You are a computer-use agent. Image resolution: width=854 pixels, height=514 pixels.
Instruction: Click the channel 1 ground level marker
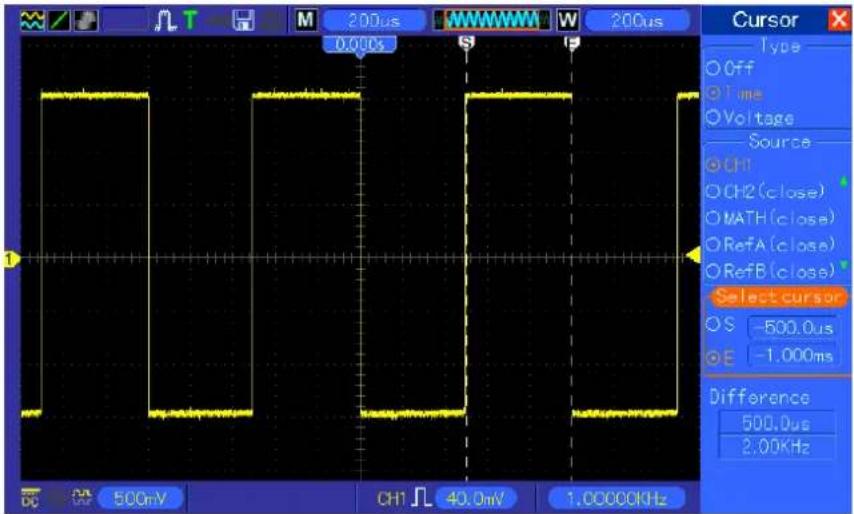[11, 260]
